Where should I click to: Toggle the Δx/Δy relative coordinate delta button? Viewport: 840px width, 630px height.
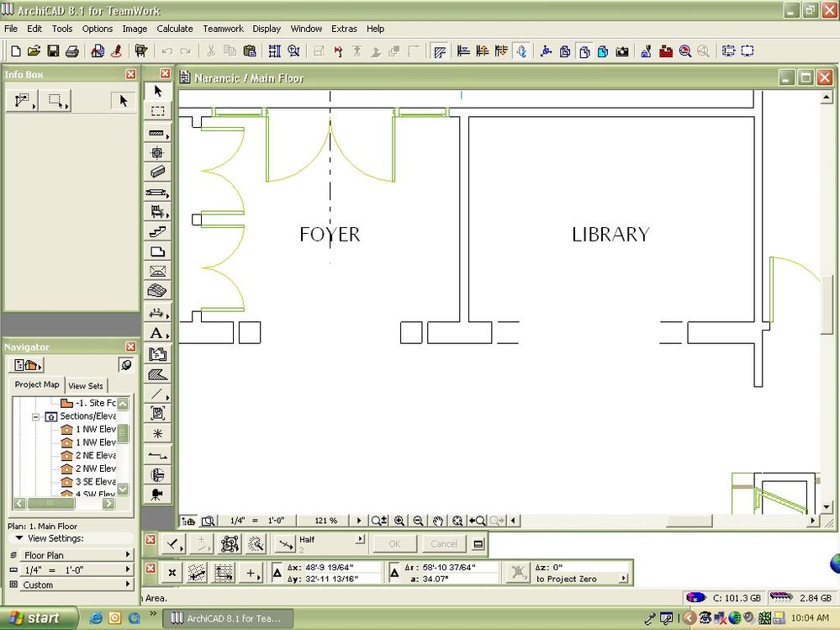pyautogui.click(x=277, y=574)
